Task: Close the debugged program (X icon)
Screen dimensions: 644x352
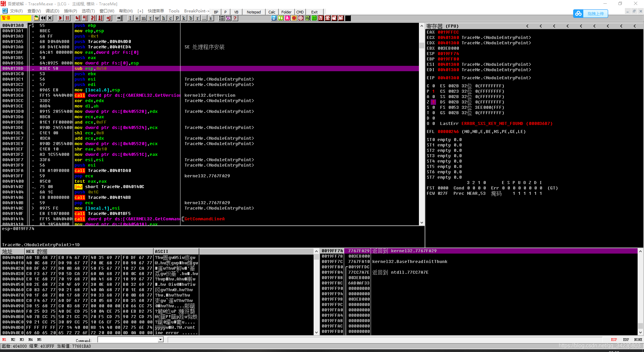Action: click(x=50, y=18)
